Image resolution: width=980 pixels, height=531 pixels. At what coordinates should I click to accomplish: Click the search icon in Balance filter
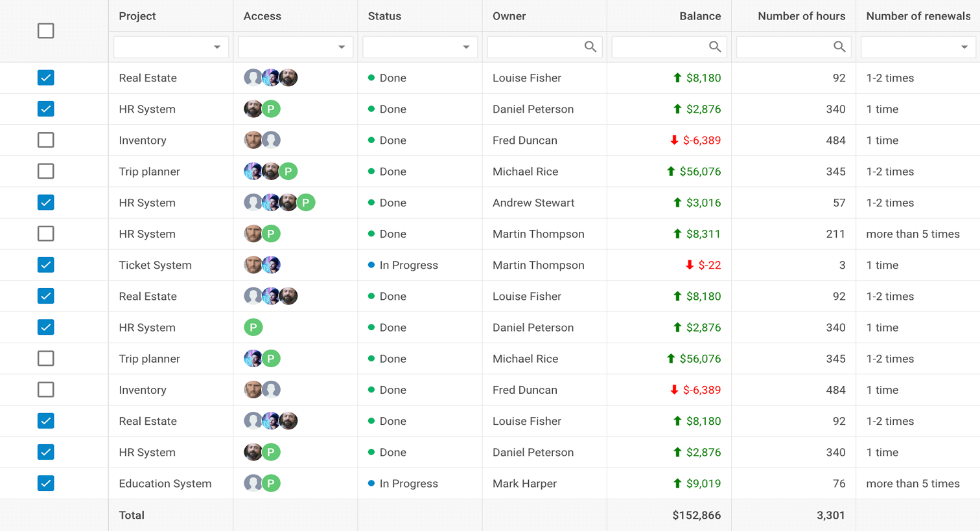point(714,47)
